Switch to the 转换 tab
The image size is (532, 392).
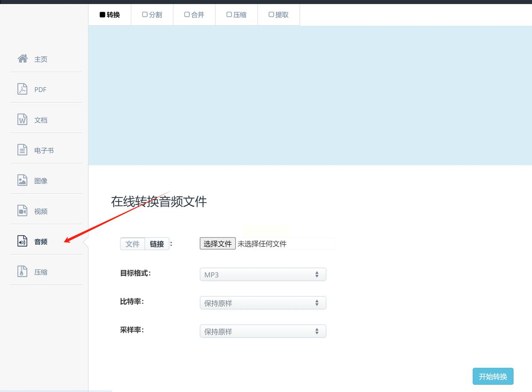[x=110, y=15]
